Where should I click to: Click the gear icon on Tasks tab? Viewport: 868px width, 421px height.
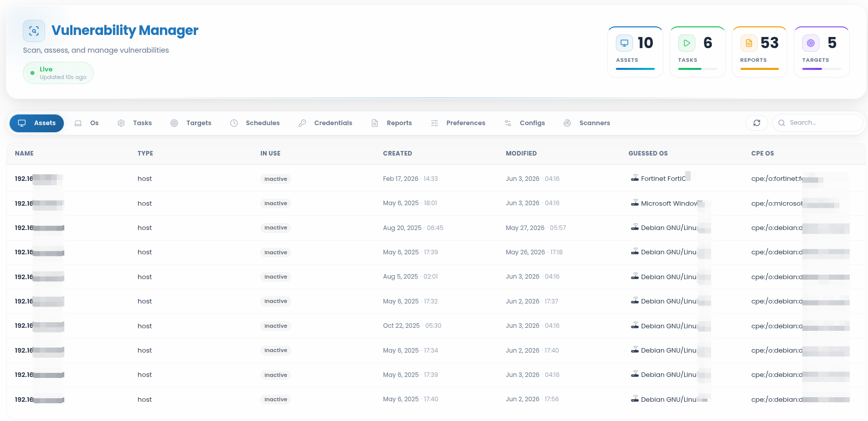pyautogui.click(x=121, y=123)
